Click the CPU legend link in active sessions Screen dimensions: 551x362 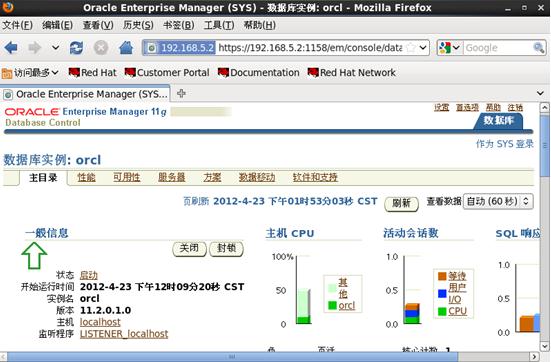pyautogui.click(x=457, y=311)
